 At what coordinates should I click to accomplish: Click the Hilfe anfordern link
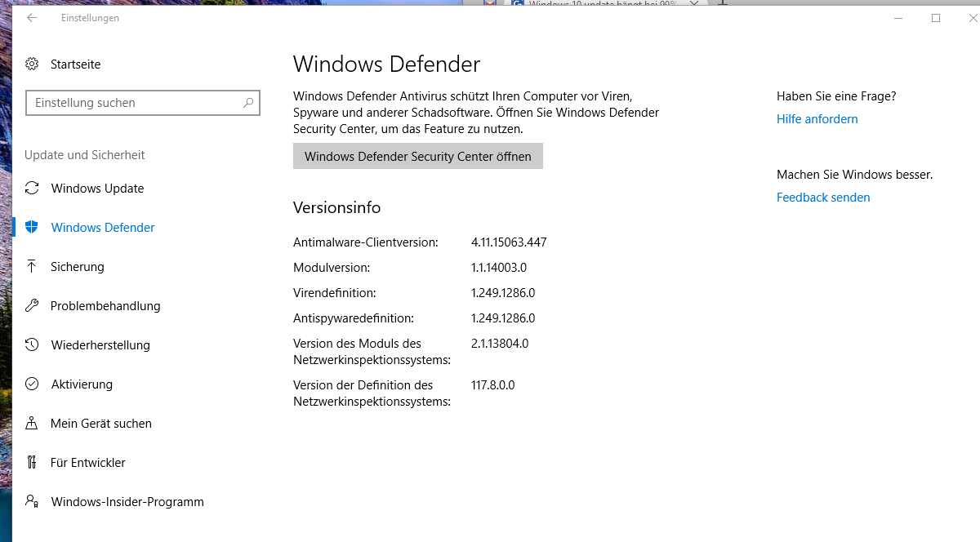click(x=817, y=119)
